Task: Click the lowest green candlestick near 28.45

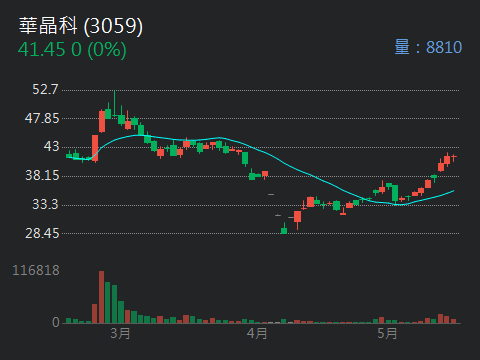Action: [x=284, y=228]
